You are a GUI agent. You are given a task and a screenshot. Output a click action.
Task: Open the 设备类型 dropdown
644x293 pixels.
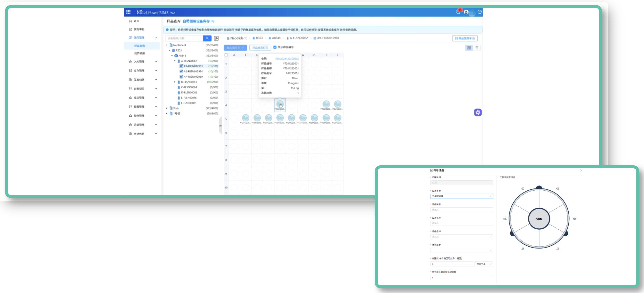coord(461,196)
